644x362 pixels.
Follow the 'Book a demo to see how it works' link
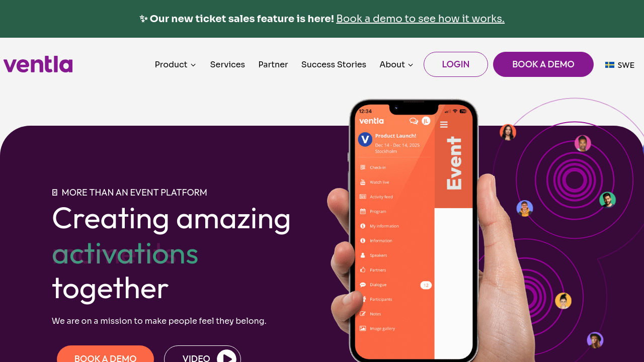[x=420, y=19]
